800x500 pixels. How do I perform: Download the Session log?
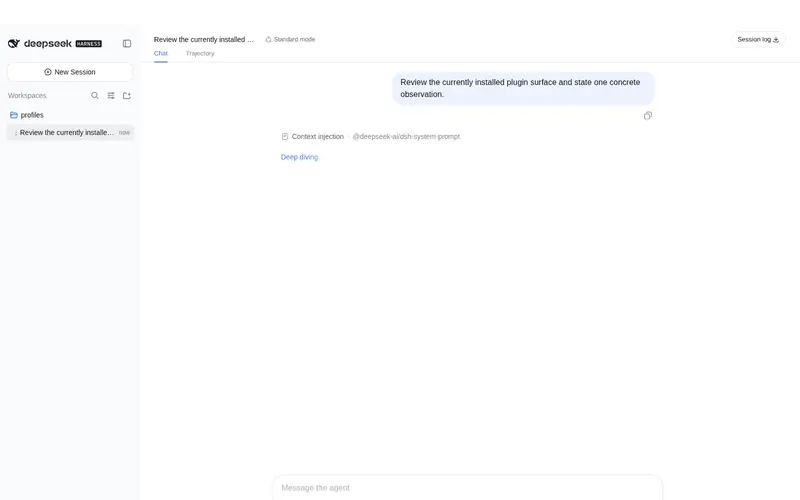758,39
